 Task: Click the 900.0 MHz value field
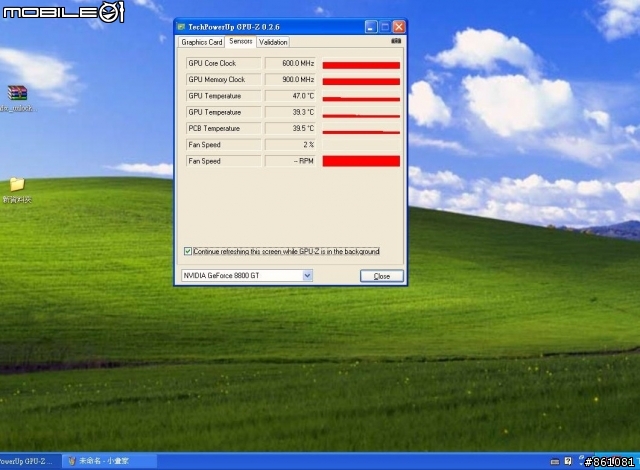[x=291, y=80]
